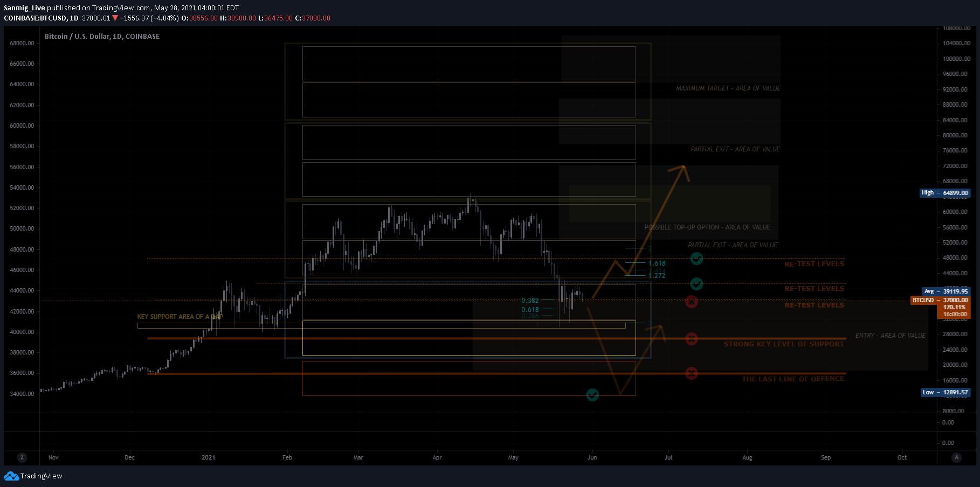Click the 104000.00 label on the right price axis
Viewport: 980px width, 487px height.
pos(956,43)
